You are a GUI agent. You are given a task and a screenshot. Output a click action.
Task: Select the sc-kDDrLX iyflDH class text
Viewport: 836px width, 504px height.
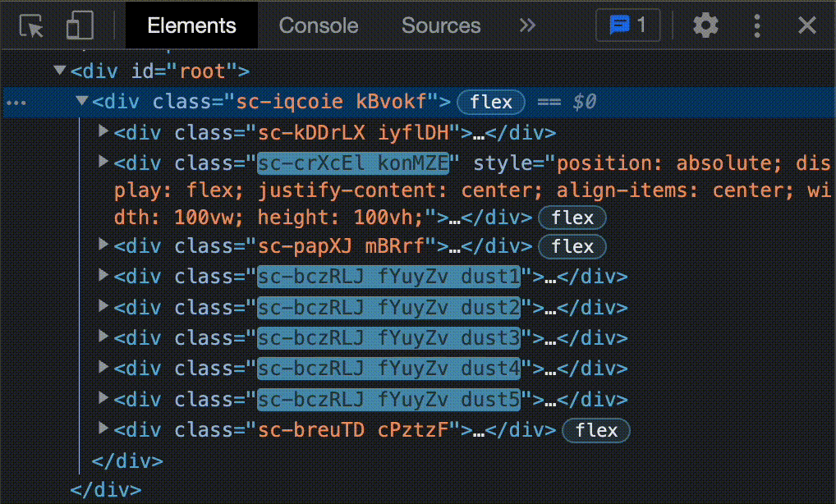[353, 133]
